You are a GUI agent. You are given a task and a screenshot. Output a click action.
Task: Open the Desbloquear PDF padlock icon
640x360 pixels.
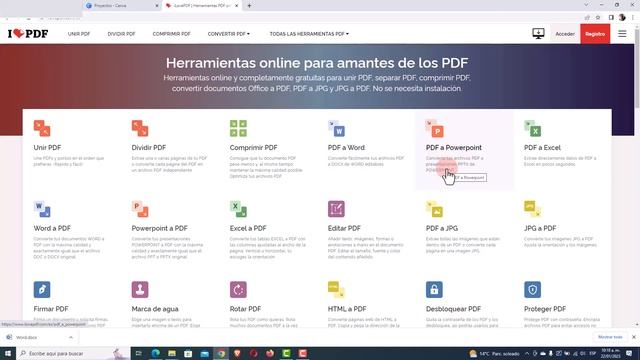(x=434, y=289)
